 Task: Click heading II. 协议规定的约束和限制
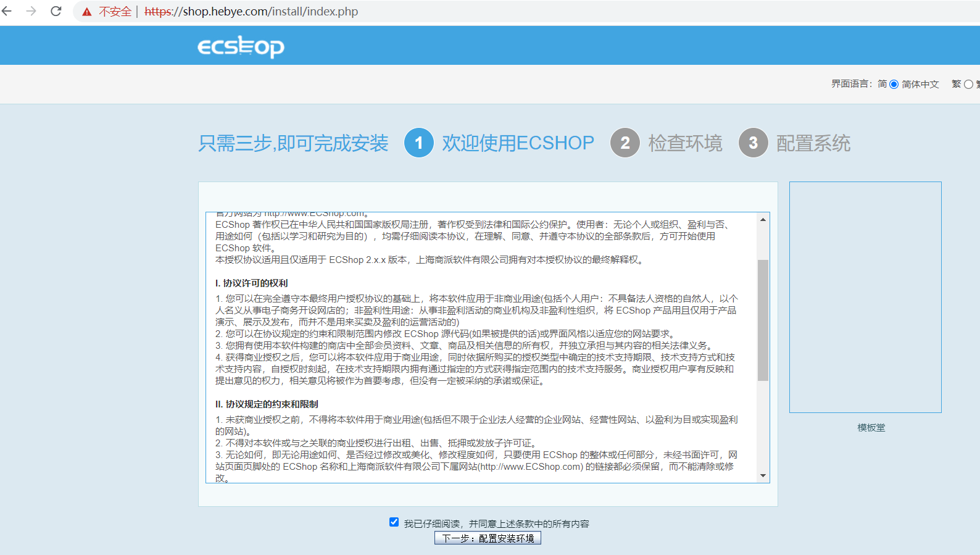267,404
